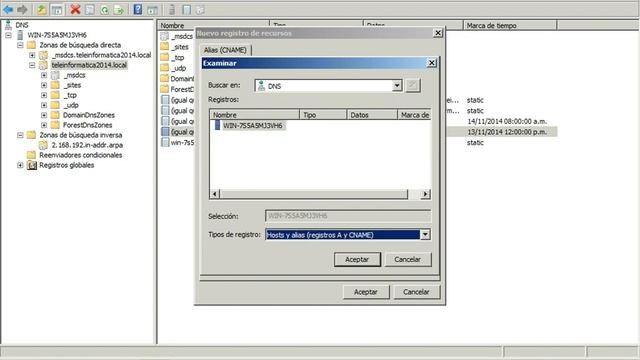The height and width of the screenshot is (360, 640).
Task: Collapse Zonas de búsqueda inversa node
Action: pyautogui.click(x=20, y=135)
